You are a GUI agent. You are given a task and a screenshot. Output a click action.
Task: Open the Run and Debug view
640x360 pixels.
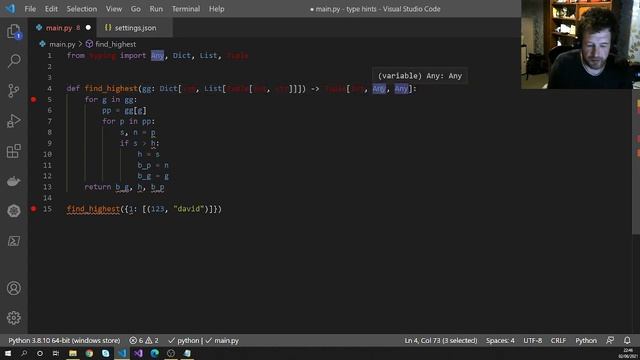point(14,121)
